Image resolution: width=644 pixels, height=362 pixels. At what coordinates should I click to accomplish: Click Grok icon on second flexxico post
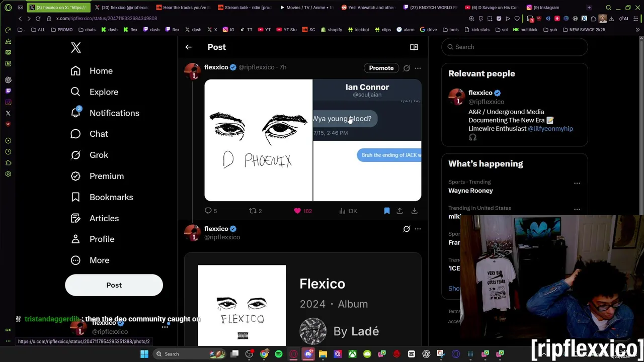(407, 229)
